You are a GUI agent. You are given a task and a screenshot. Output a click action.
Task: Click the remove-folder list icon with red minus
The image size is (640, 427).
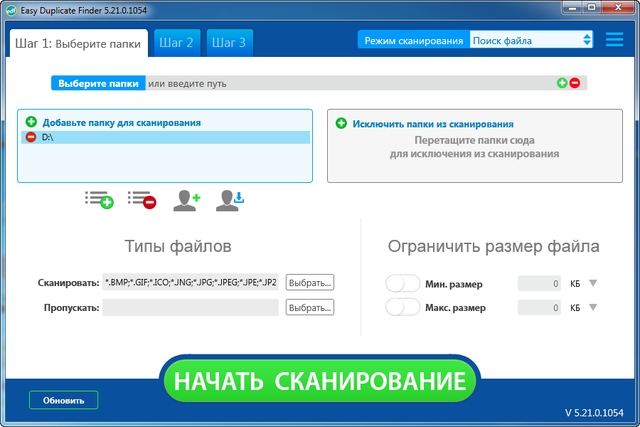[141, 201]
